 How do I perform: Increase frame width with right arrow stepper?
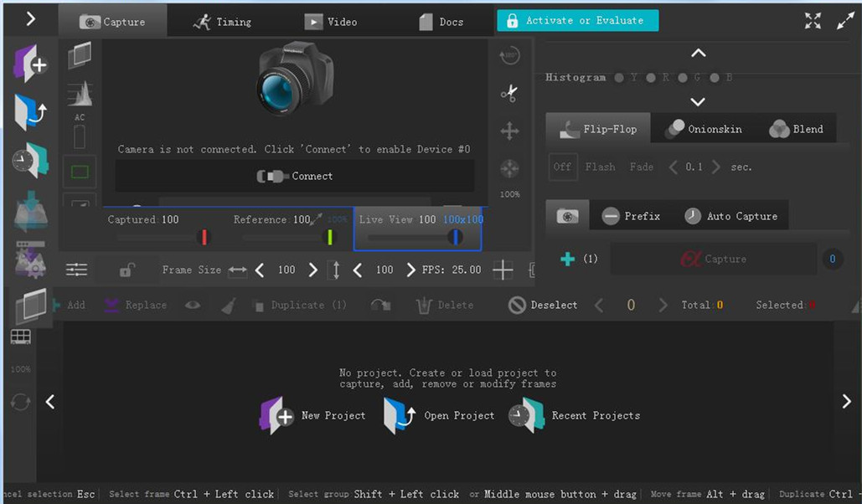pos(313,270)
